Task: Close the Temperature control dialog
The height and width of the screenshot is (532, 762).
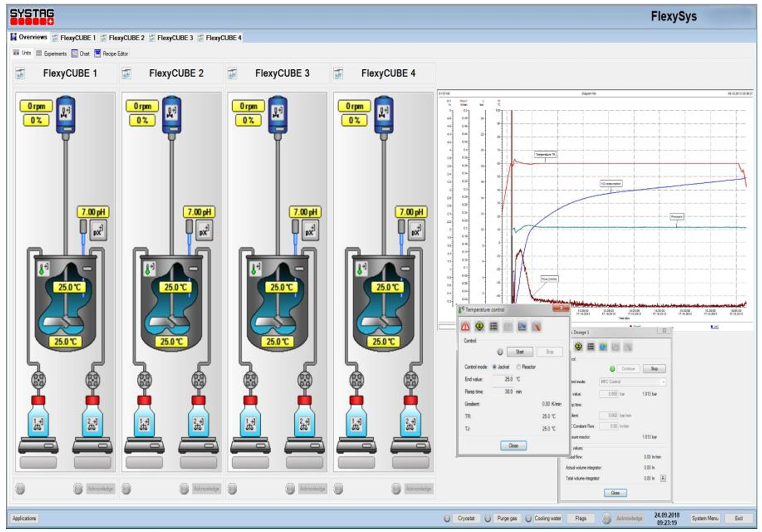Action: click(513, 445)
